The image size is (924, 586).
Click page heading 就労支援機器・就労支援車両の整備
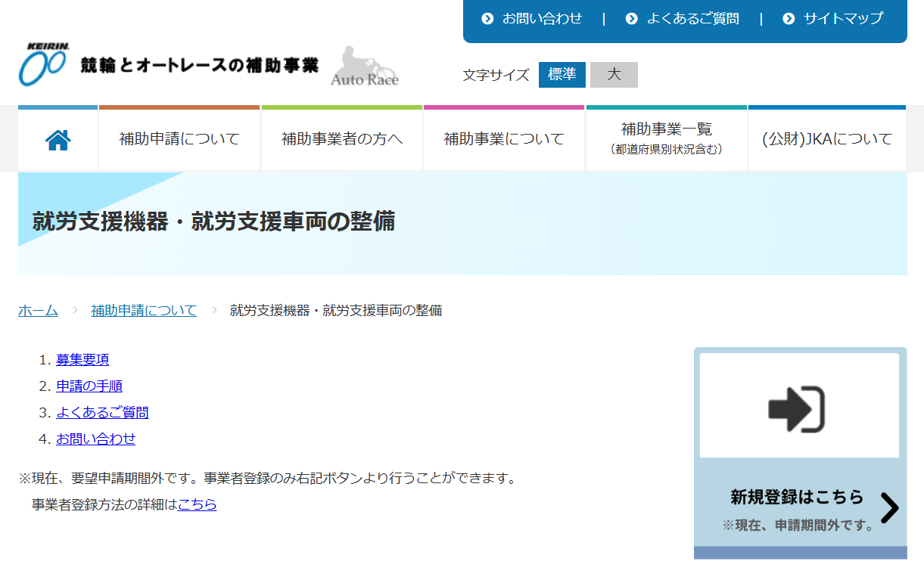tap(214, 222)
